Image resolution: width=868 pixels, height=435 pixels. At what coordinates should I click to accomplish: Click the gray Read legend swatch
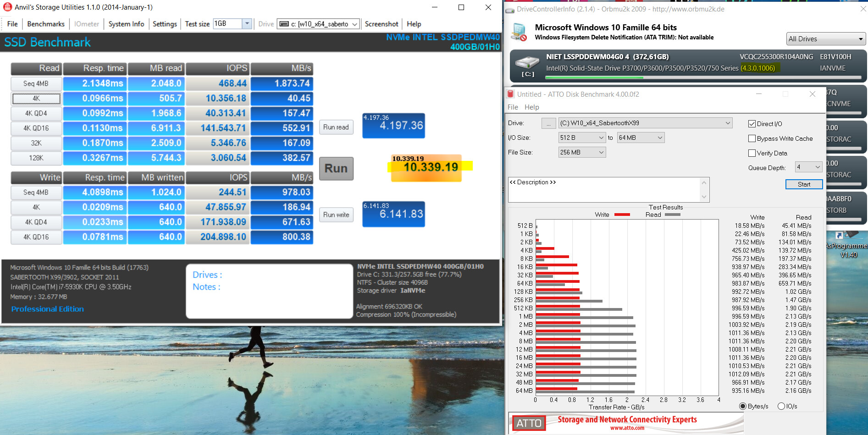click(x=673, y=215)
